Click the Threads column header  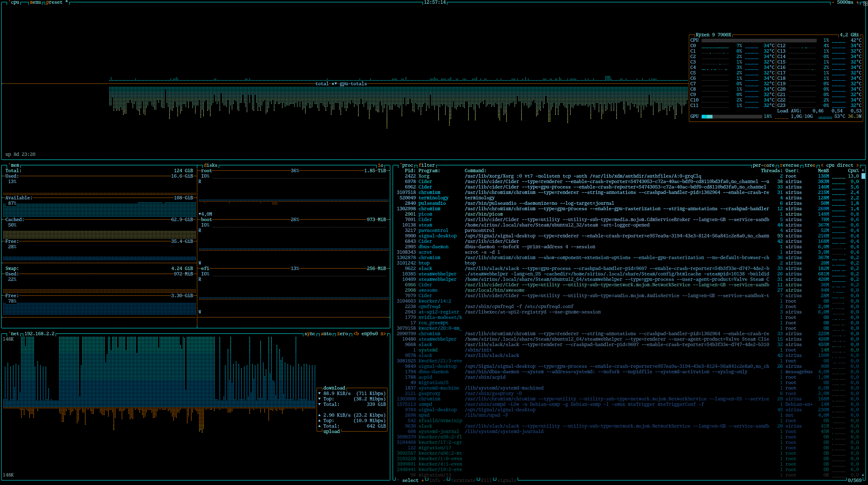(772, 171)
